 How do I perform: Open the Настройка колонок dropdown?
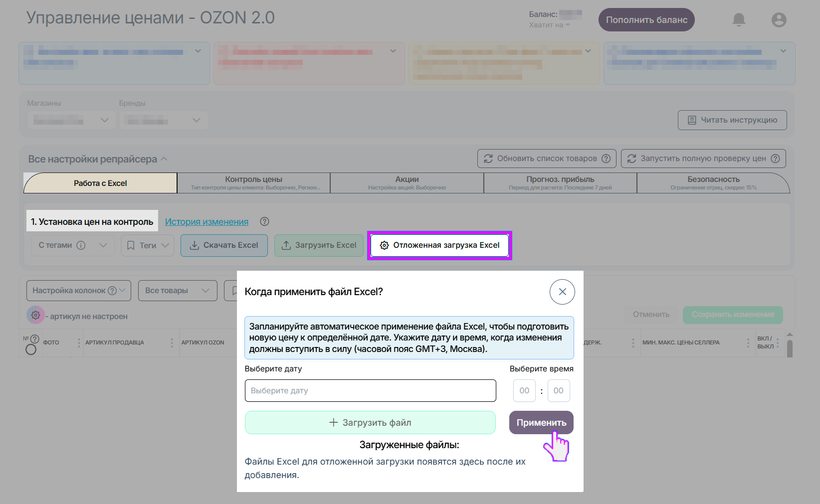pos(79,291)
